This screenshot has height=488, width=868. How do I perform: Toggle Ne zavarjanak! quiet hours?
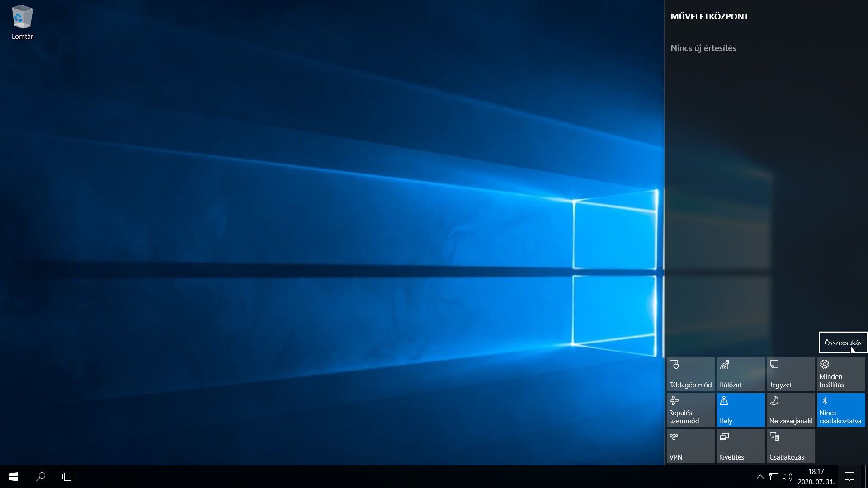(x=791, y=410)
